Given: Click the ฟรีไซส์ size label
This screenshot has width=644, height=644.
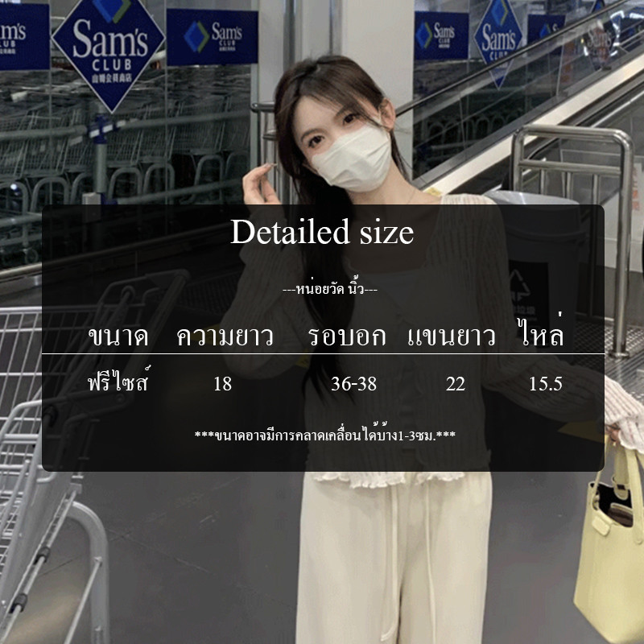Looking at the screenshot, I should point(118,383).
